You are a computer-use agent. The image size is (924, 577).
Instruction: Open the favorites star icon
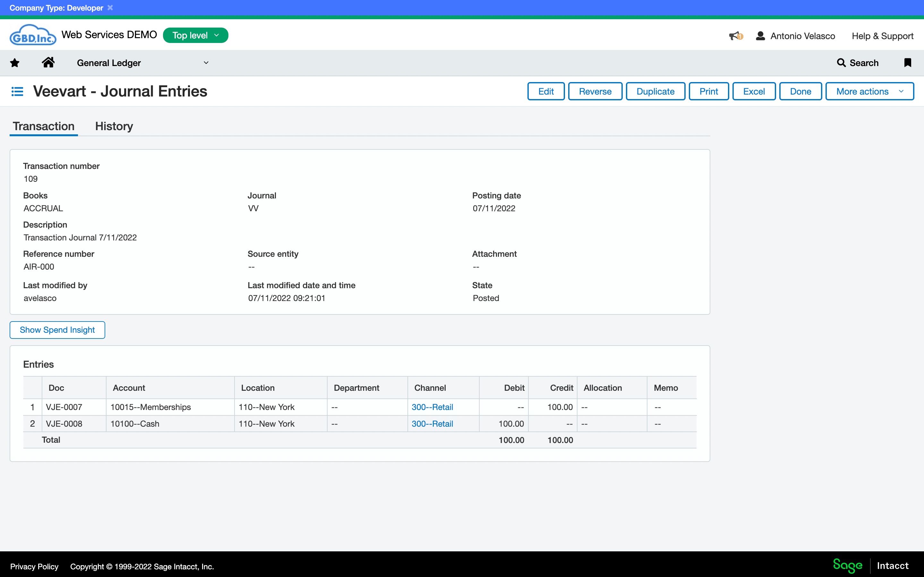14,63
